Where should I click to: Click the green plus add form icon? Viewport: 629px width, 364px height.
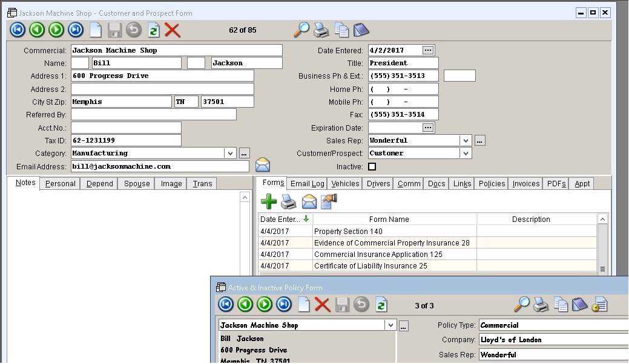click(269, 201)
